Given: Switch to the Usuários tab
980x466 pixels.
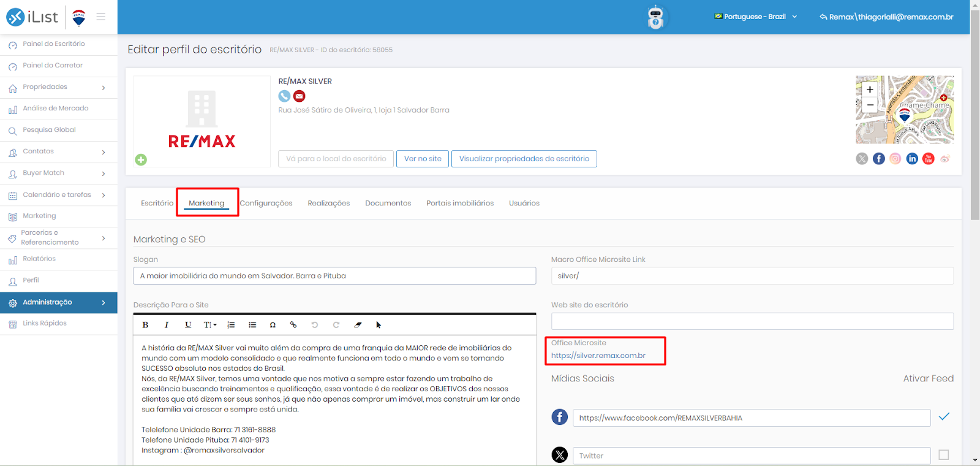Looking at the screenshot, I should tap(524, 203).
